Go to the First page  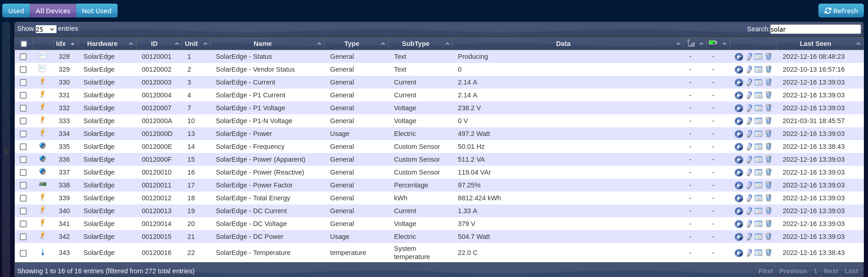[x=766, y=271]
